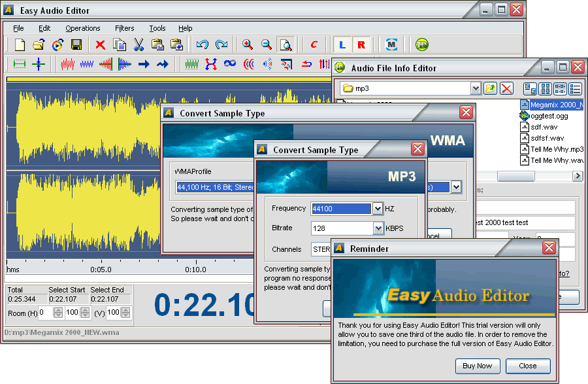
Task: Select the left channel L button
Action: click(x=342, y=44)
